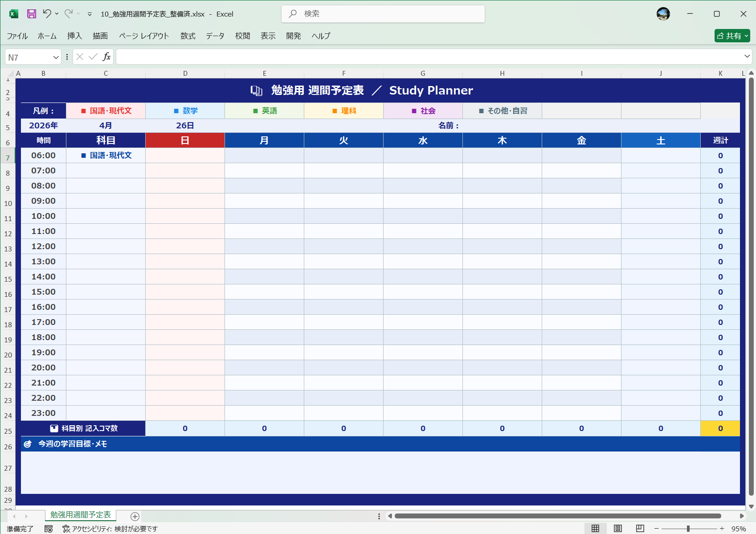Switch to the ヘルプ tab
The height and width of the screenshot is (534, 756).
tap(321, 36)
